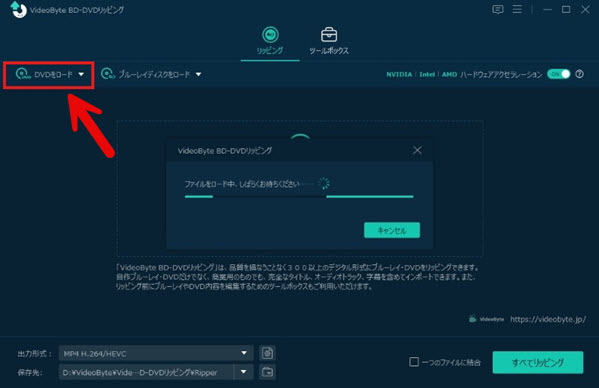The width and height of the screenshot is (599, 388).
Task: Expand the DVD load dropdown arrow
Action: click(x=81, y=74)
